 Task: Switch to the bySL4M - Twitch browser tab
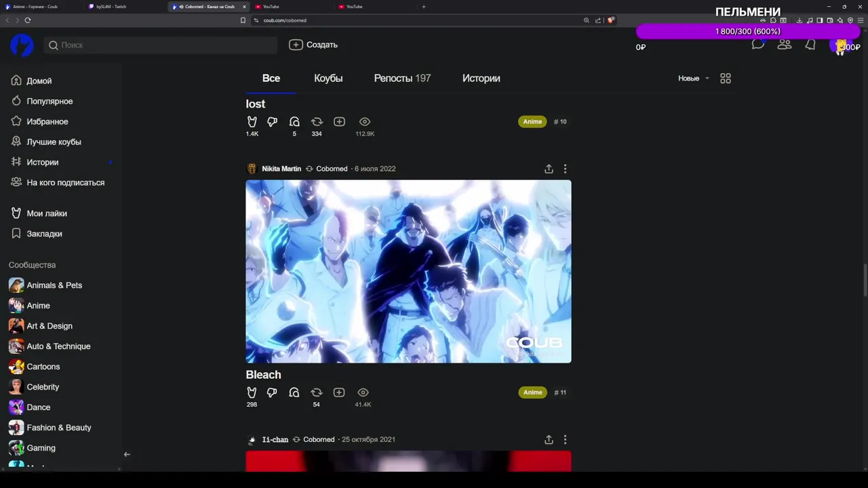(125, 7)
